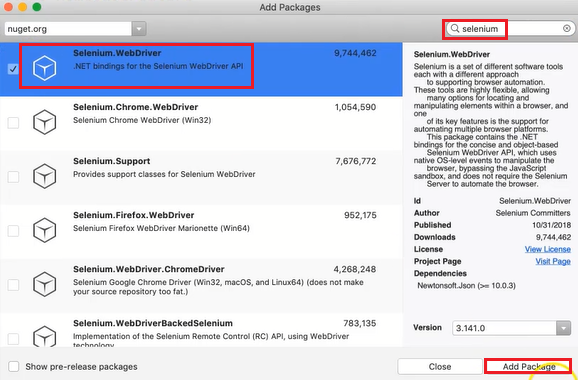Enable Show pre-release packages checkbox

(14, 366)
